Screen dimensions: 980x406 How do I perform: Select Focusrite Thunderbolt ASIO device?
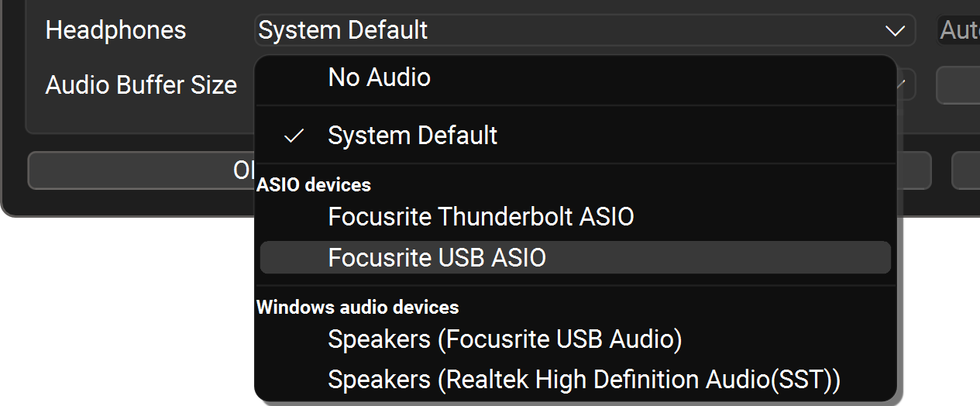point(480,216)
